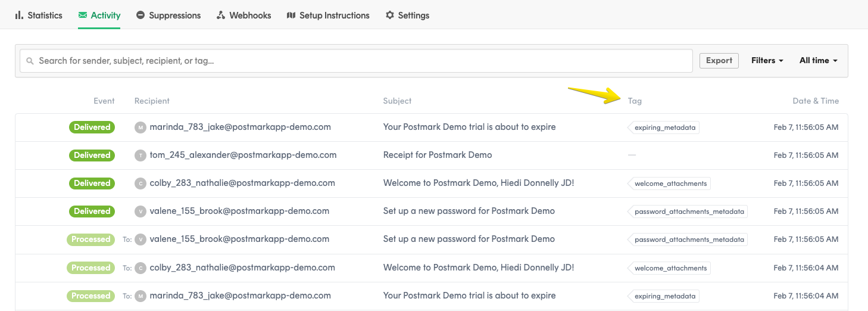Image resolution: width=868 pixels, height=311 pixels.
Task: Open the Webhooks tab
Action: pyautogui.click(x=250, y=15)
